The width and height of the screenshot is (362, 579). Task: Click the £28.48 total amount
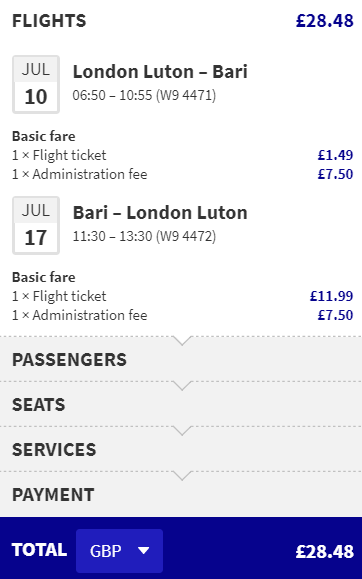click(325, 551)
